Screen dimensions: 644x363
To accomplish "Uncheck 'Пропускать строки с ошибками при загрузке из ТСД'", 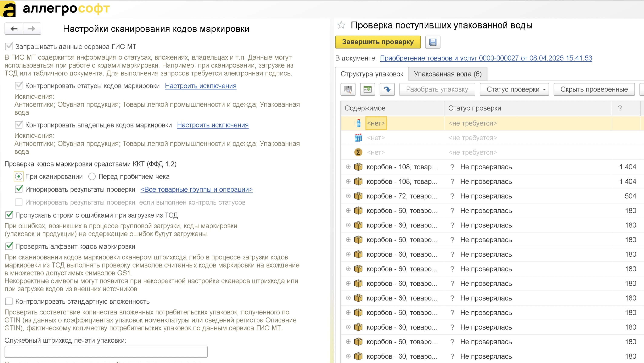I will [9, 215].
